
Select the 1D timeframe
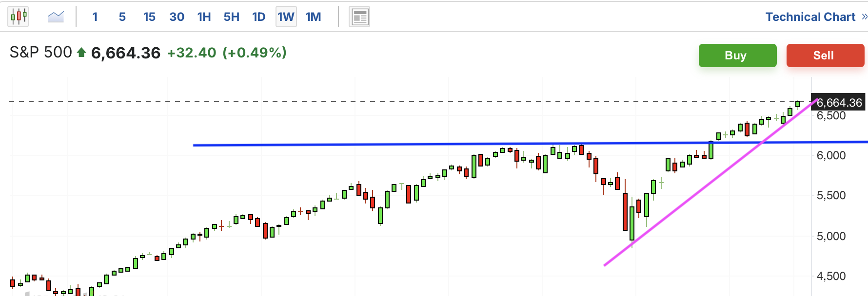pyautogui.click(x=258, y=17)
